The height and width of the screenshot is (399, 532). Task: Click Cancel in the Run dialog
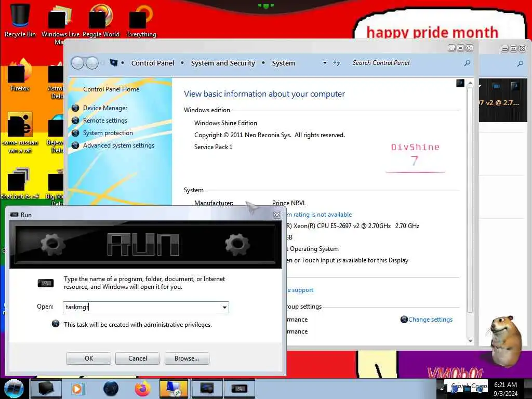(x=137, y=358)
